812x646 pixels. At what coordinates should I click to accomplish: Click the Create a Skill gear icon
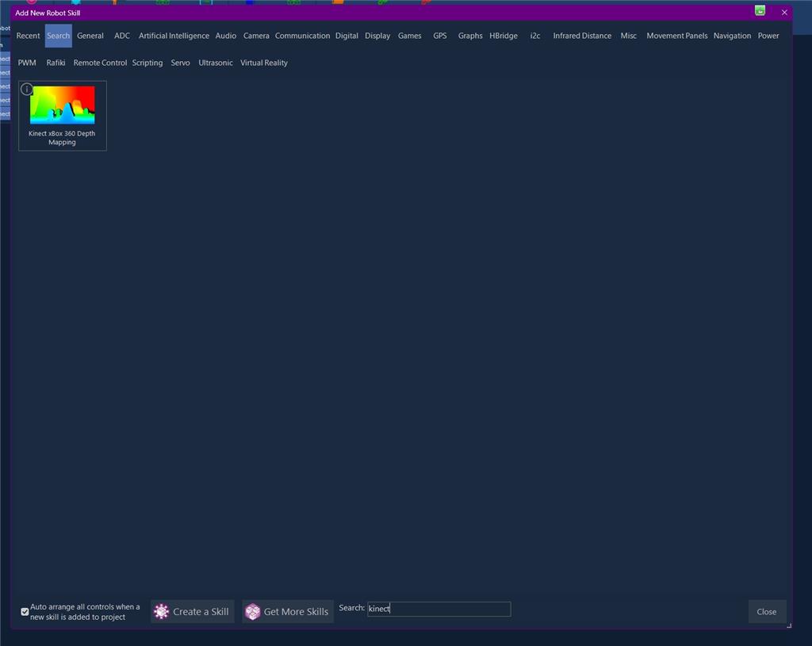click(162, 611)
